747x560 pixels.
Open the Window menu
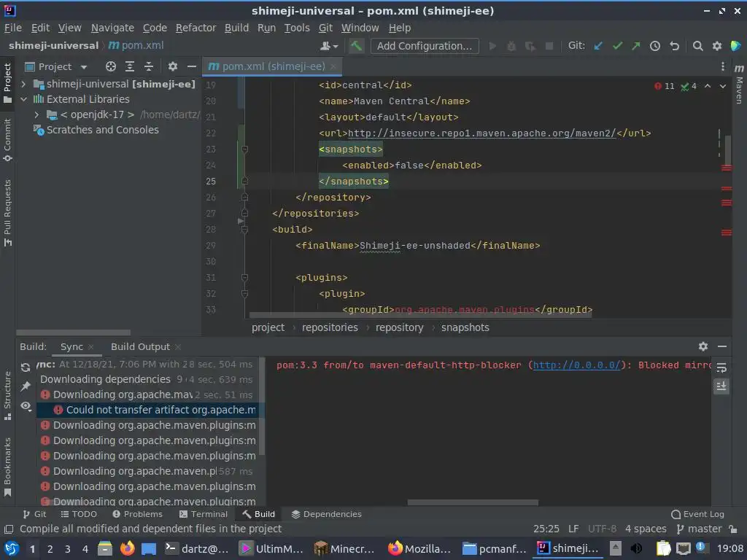pos(360,28)
